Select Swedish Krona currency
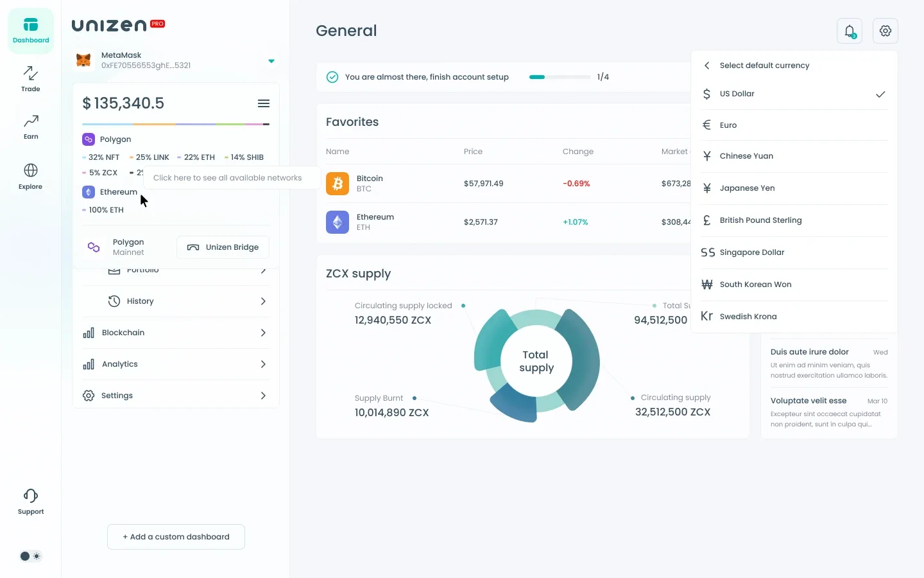 pos(794,317)
